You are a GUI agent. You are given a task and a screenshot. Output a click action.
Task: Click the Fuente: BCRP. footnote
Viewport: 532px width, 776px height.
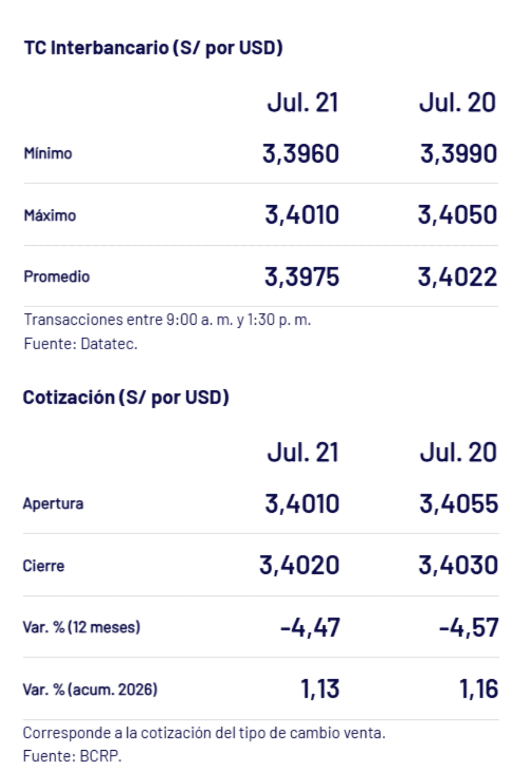72,756
